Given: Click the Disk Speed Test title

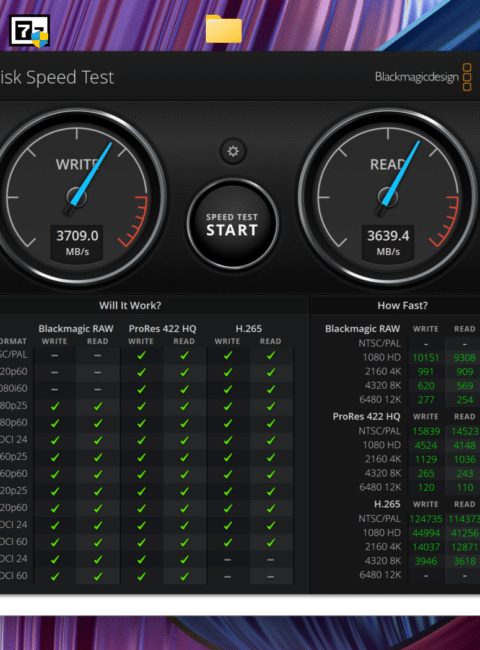Looking at the screenshot, I should (57, 78).
